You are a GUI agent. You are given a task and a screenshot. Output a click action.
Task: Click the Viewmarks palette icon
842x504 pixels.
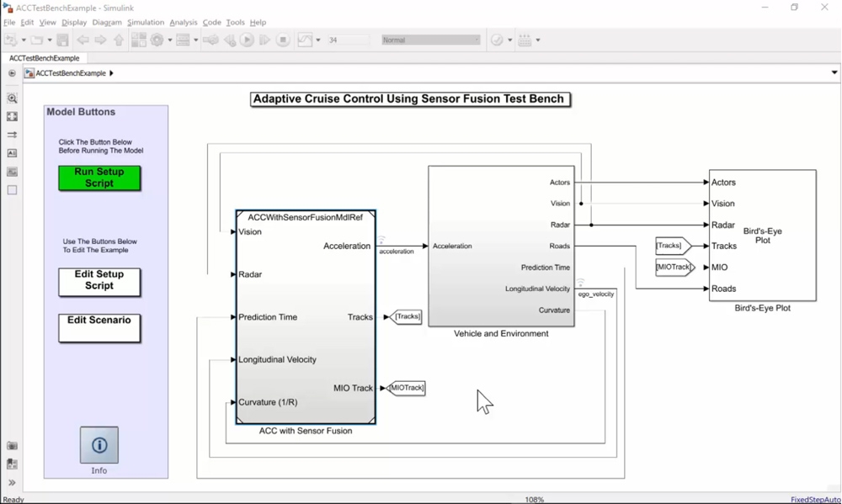[x=12, y=464]
